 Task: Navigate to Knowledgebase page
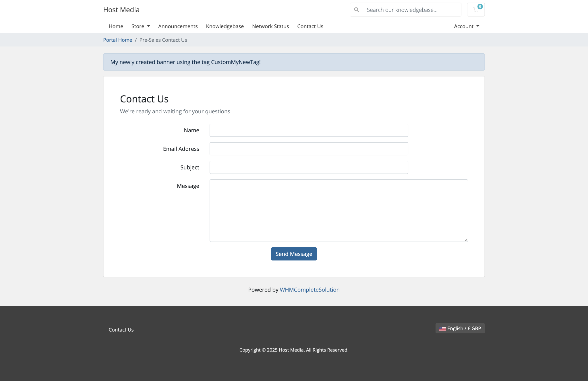pos(225,26)
